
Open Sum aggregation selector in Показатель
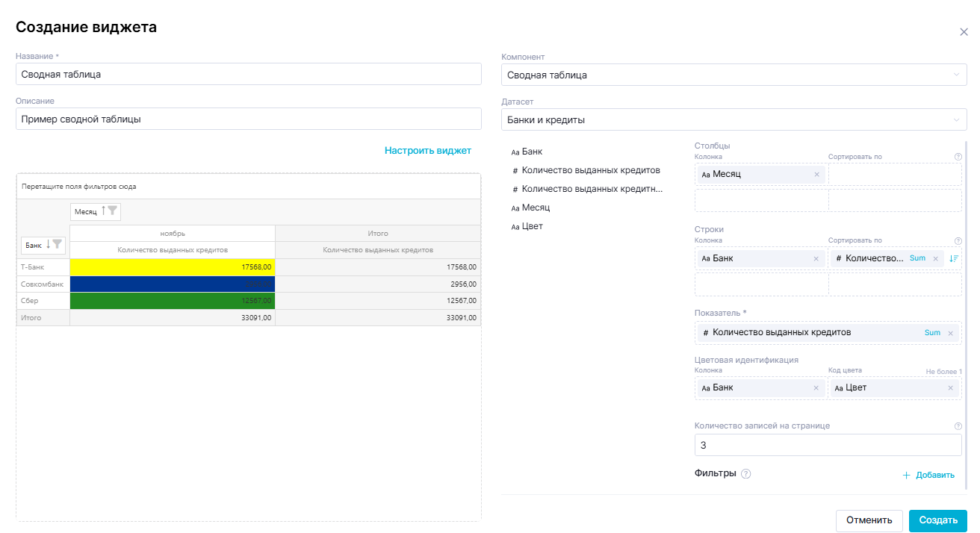click(x=932, y=333)
